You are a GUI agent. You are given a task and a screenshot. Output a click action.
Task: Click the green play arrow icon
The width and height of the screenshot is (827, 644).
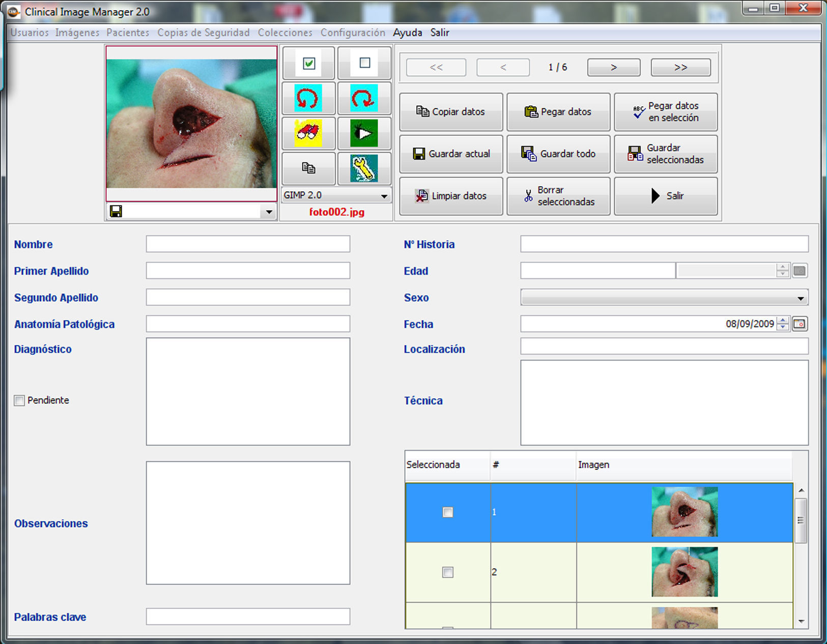point(364,133)
